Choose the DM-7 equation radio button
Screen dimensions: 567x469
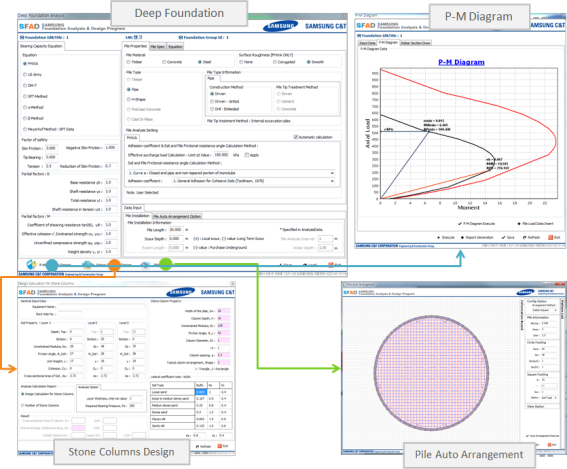click(x=25, y=85)
